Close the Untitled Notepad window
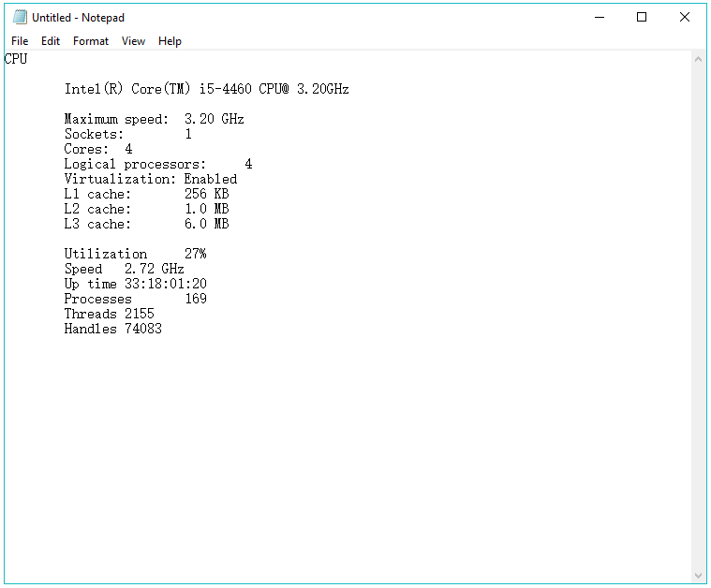 pyautogui.click(x=685, y=17)
